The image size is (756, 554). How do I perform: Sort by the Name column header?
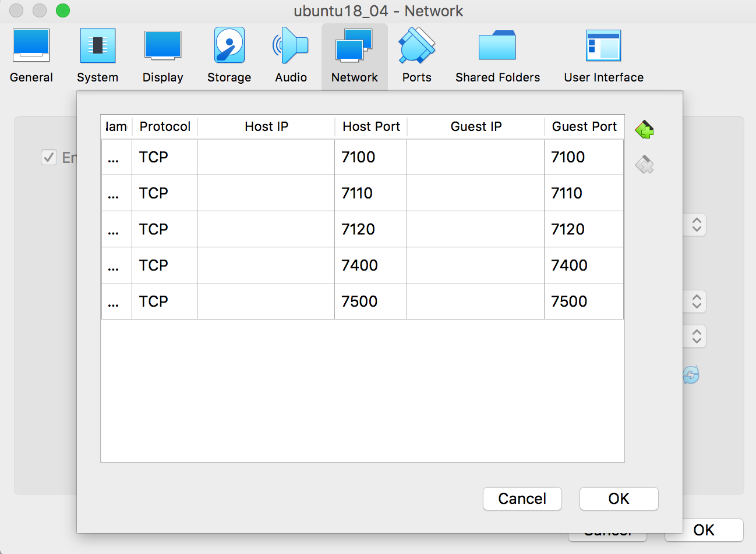click(116, 127)
